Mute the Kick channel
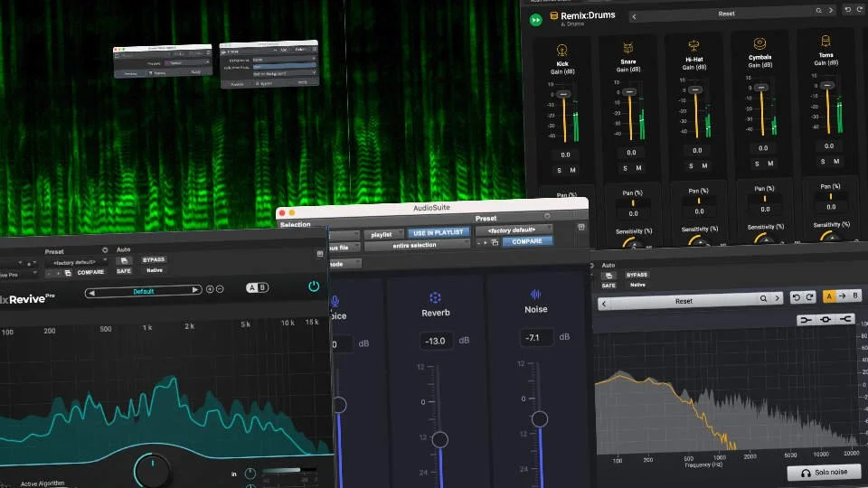This screenshot has height=488, width=868. coord(572,170)
